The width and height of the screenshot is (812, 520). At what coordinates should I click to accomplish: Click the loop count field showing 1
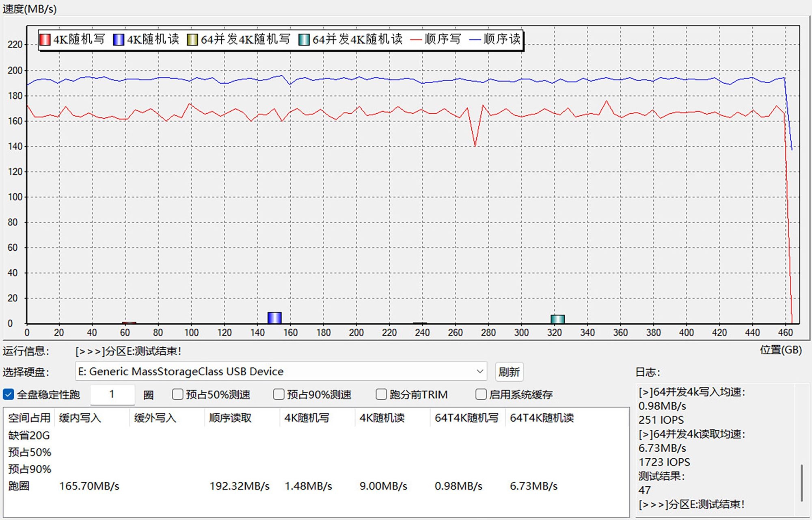click(112, 394)
